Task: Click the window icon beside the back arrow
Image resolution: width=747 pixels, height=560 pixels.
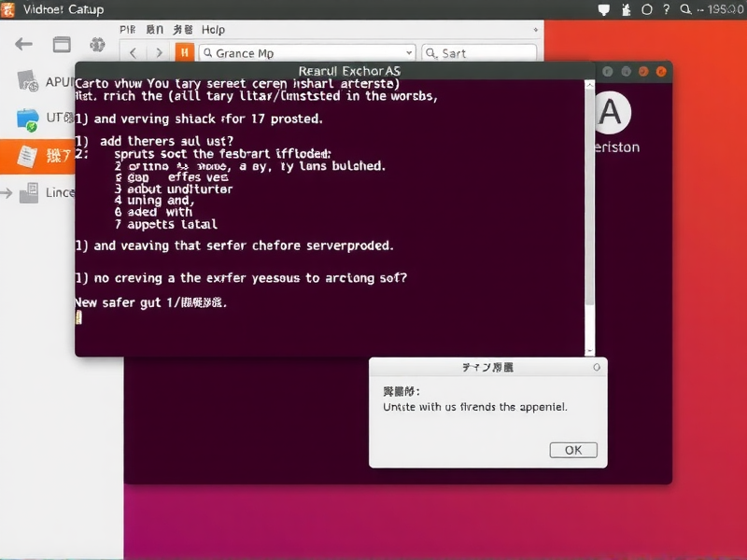Action: click(60, 44)
